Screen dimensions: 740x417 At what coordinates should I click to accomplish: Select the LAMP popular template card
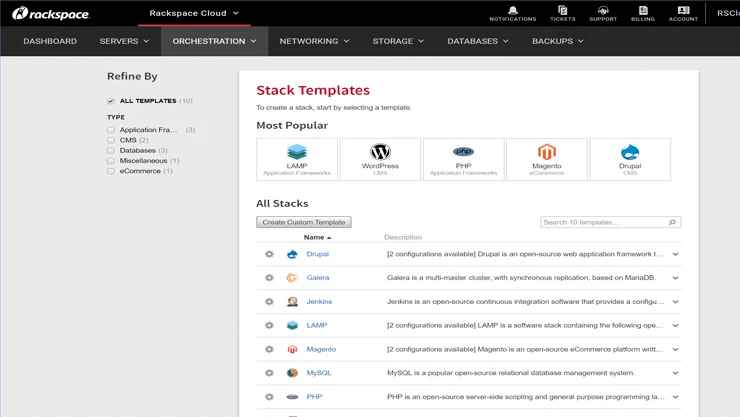pos(297,159)
